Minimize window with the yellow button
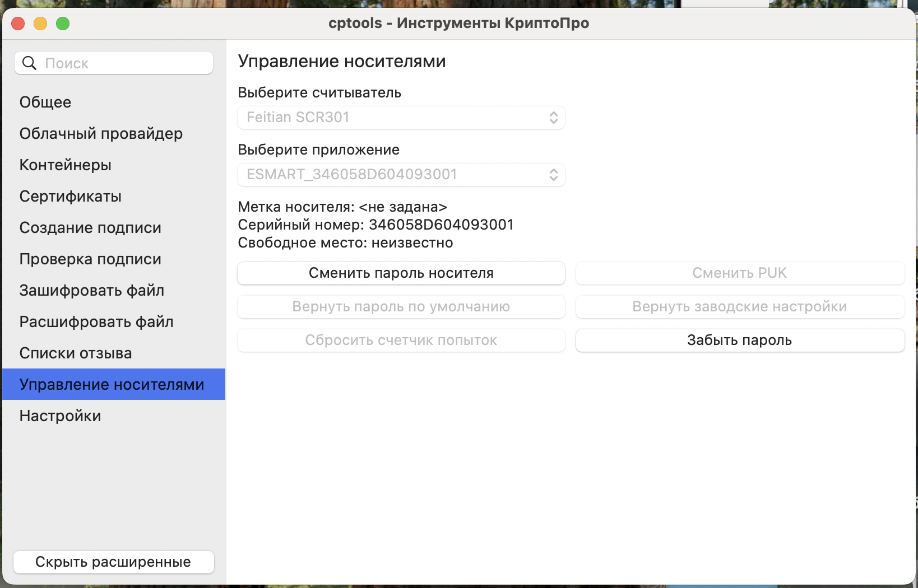 [x=40, y=24]
